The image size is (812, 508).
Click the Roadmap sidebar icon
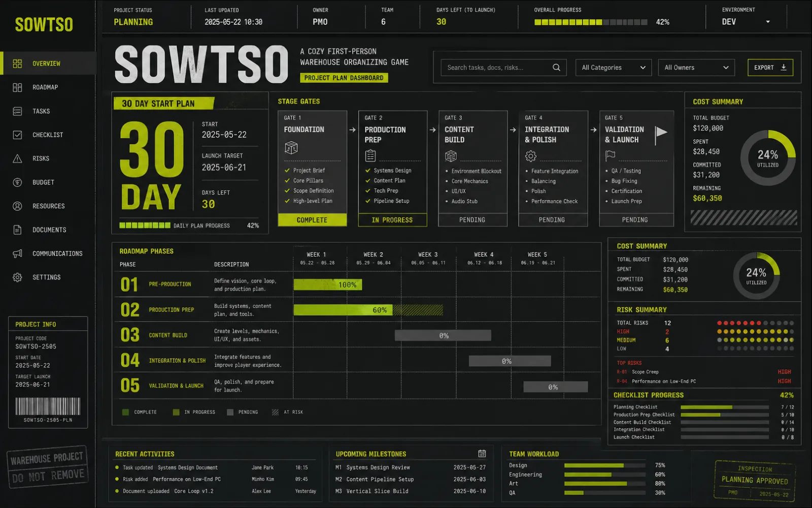click(17, 87)
